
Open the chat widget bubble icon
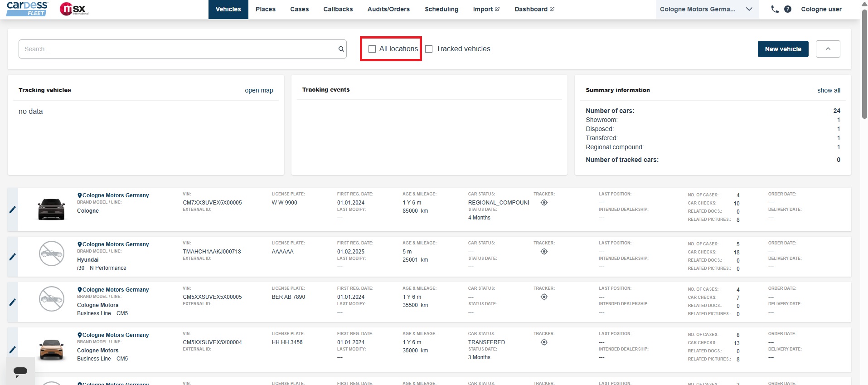20,371
